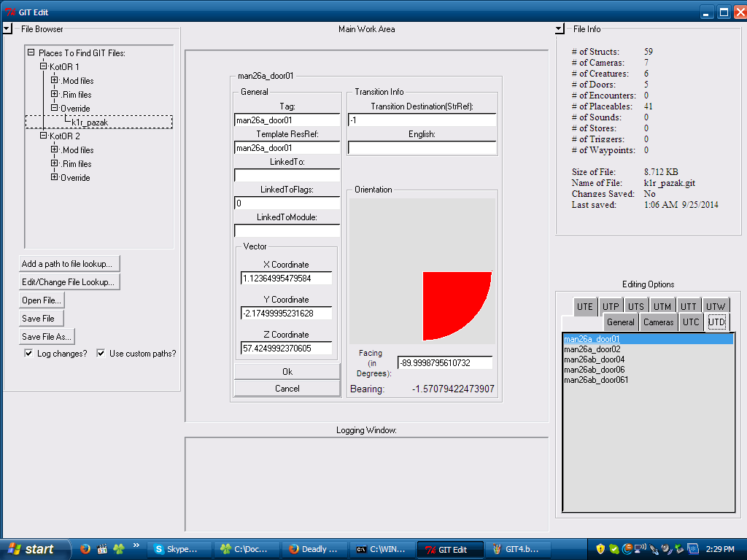Click the English text field
747x560 pixels.
[x=422, y=147]
